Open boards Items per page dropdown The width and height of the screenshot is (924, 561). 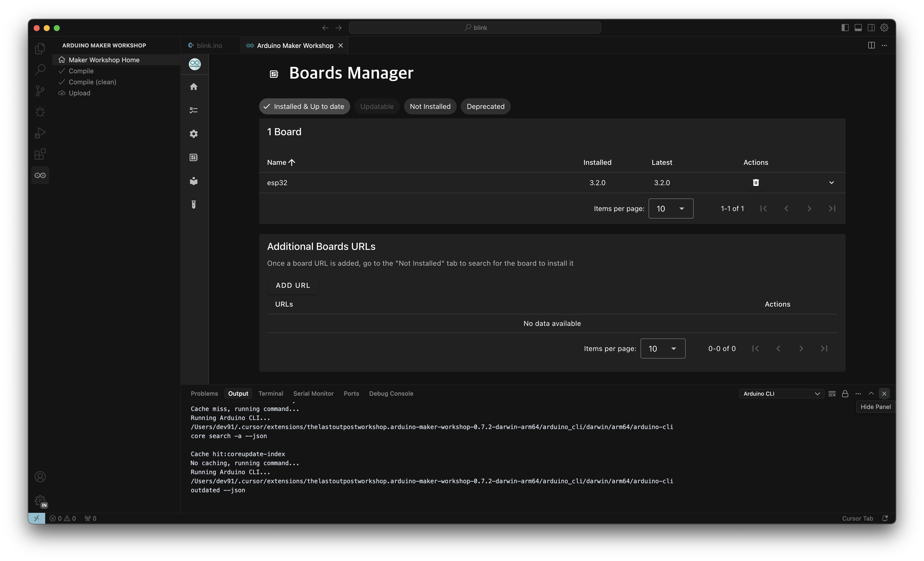pos(670,208)
